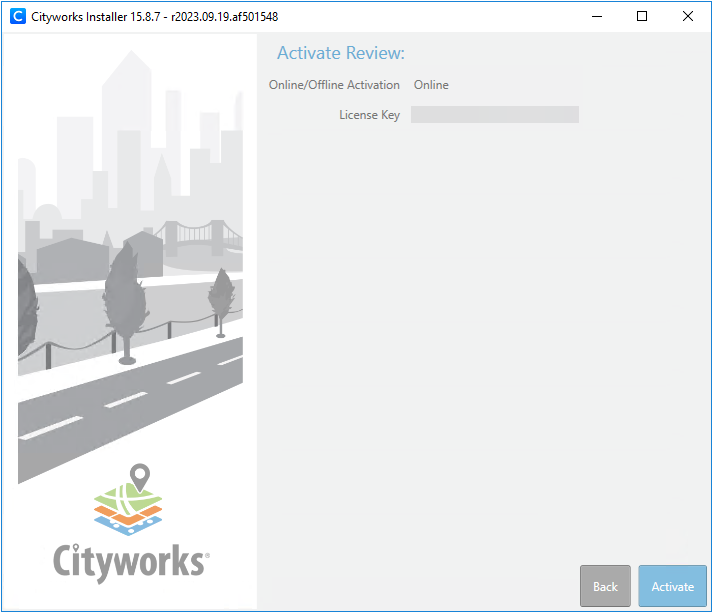Image resolution: width=713 pixels, height=613 pixels.
Task: Minimize the Cityworks Installer window
Action: (597, 16)
